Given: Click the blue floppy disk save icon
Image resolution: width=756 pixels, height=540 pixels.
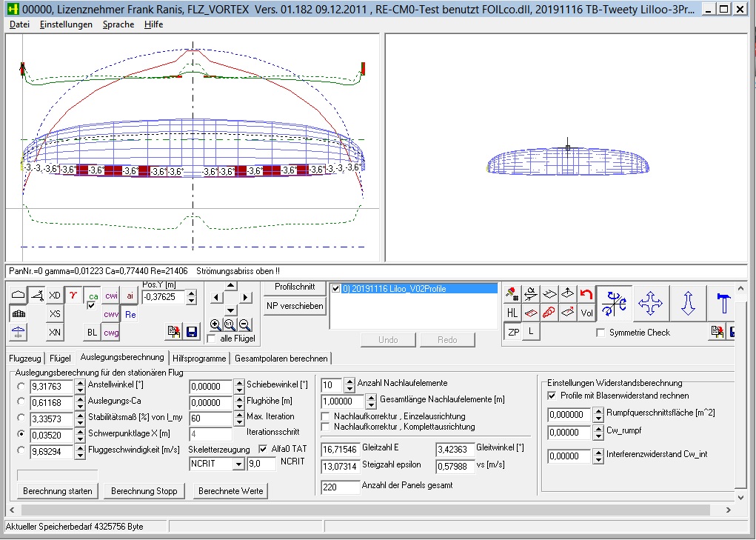Looking at the screenshot, I should pos(191,332).
